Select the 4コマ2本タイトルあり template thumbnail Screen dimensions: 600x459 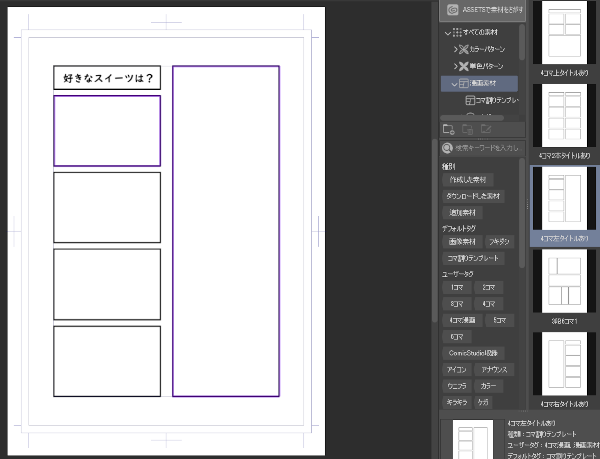pos(564,116)
